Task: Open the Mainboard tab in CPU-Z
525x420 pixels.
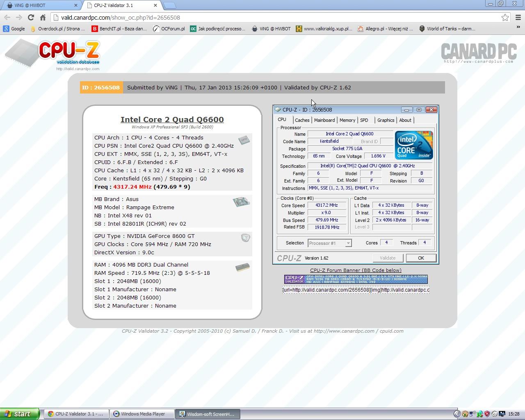Action: [x=324, y=120]
